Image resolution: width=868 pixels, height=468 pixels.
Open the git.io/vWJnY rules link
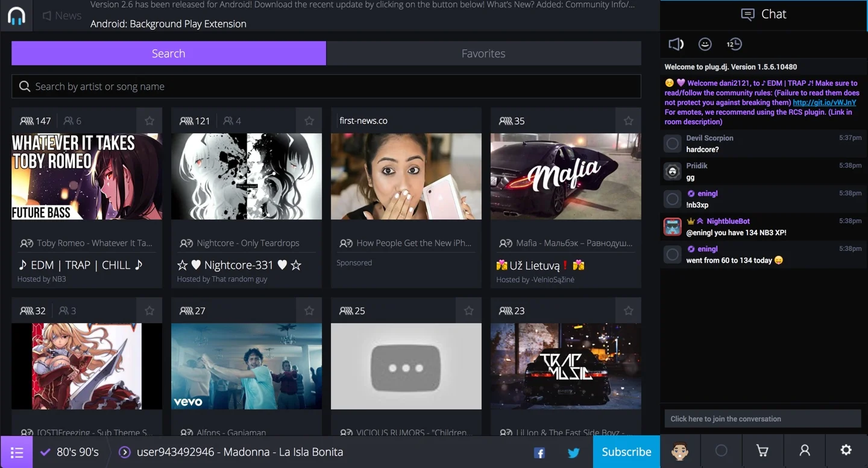(x=824, y=103)
